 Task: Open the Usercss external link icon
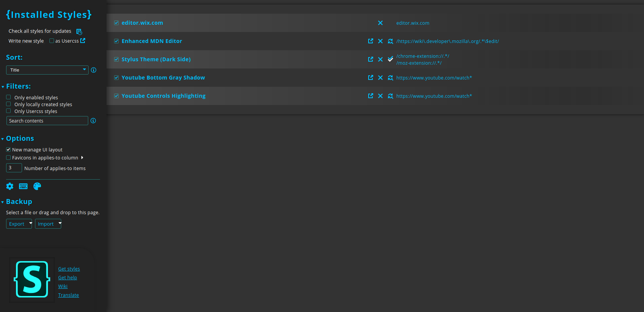pos(83,41)
